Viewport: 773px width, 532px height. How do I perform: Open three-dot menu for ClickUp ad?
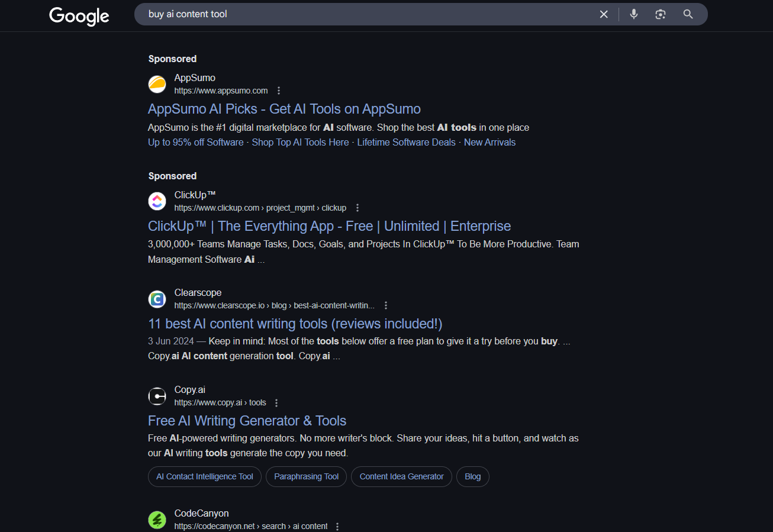point(357,208)
